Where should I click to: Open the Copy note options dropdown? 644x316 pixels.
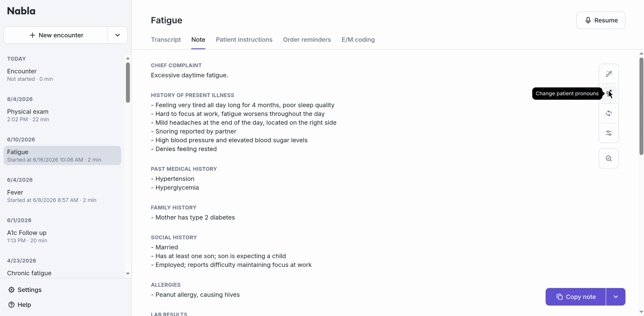[615, 297]
